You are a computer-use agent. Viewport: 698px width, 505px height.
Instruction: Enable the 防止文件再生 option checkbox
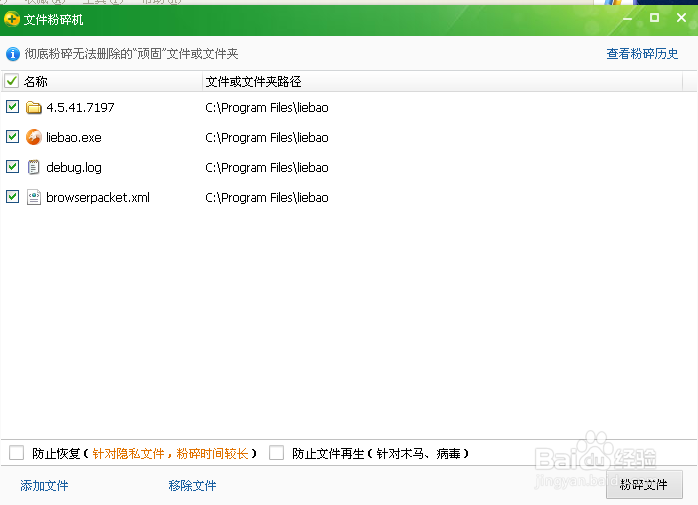click(276, 453)
